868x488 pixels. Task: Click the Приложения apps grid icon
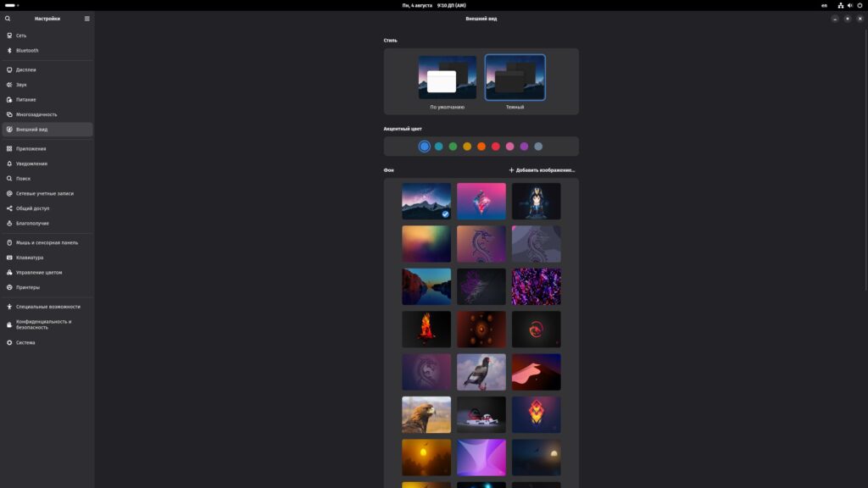9,149
